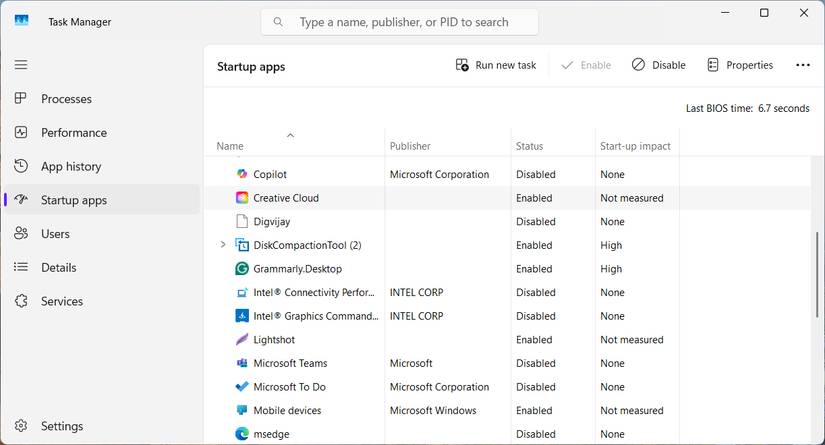This screenshot has height=445, width=825.
Task: Click the App history clock icon
Action: (21, 166)
